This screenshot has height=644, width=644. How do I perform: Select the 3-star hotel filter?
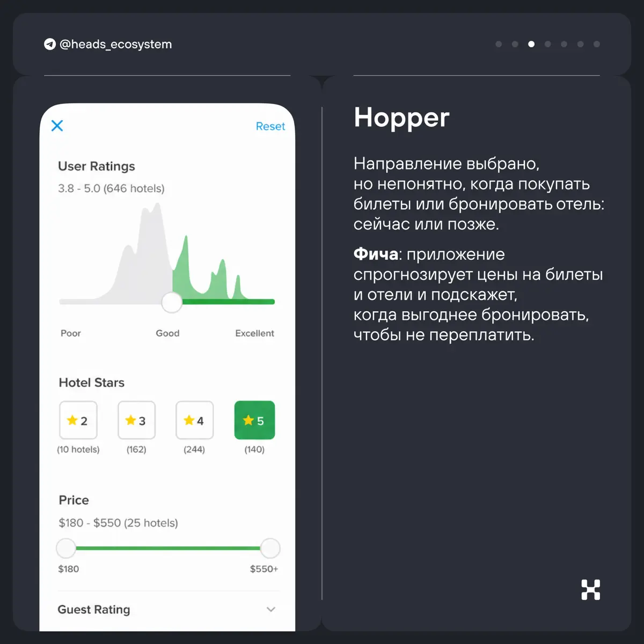pos(136,420)
